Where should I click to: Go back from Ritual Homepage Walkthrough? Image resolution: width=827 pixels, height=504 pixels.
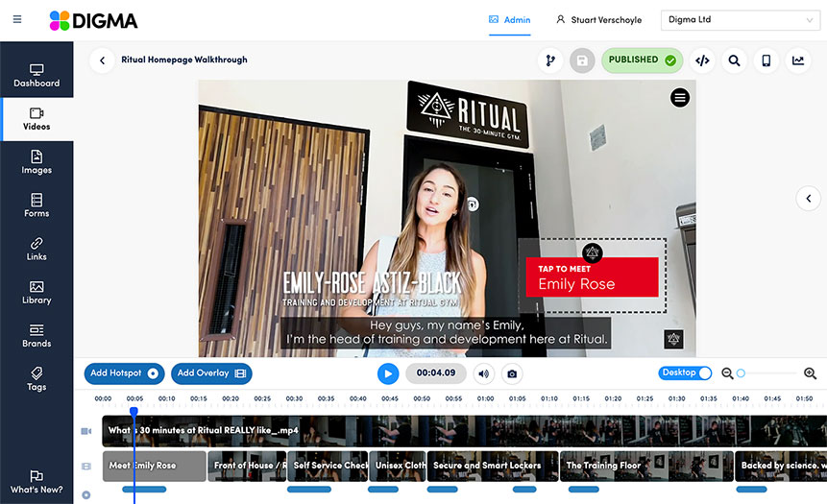(x=103, y=60)
